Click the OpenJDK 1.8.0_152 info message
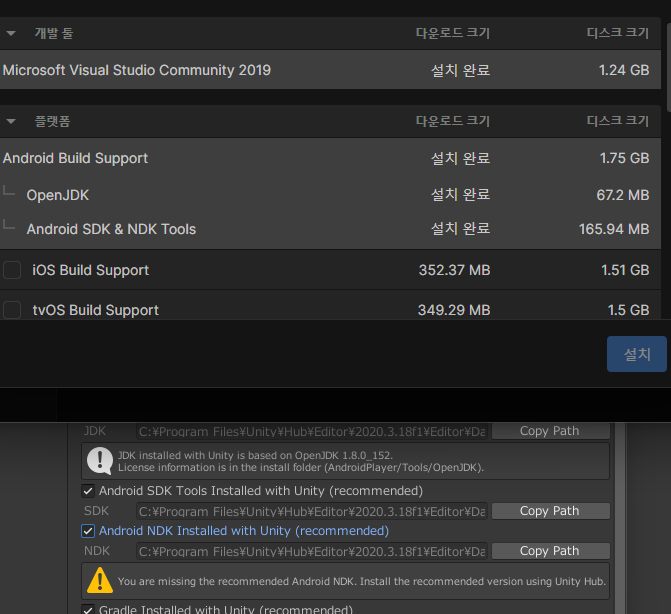 click(301, 461)
